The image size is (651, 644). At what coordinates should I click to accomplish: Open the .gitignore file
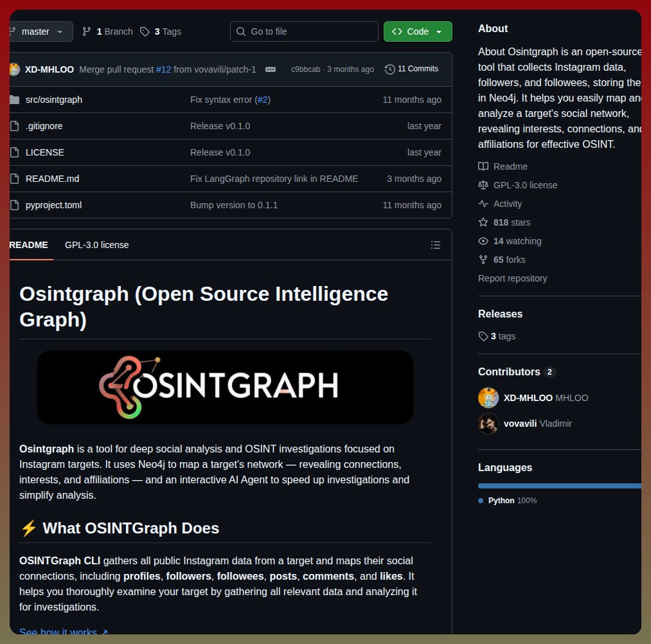tap(44, 126)
